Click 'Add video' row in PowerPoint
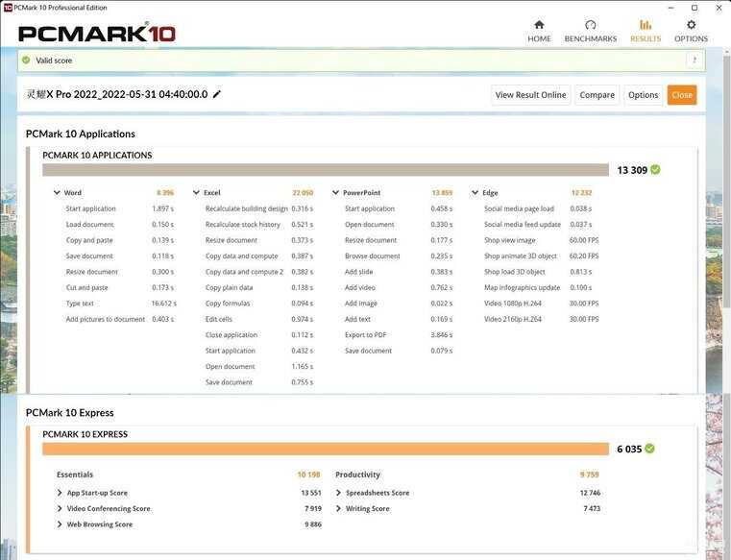Screen dimensions: 731x560 tap(399, 288)
